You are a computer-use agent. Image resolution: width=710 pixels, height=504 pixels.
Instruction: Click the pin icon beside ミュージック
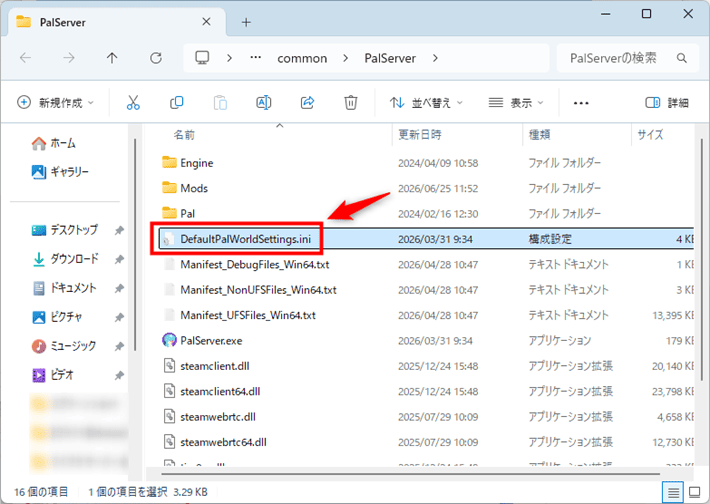(x=119, y=346)
